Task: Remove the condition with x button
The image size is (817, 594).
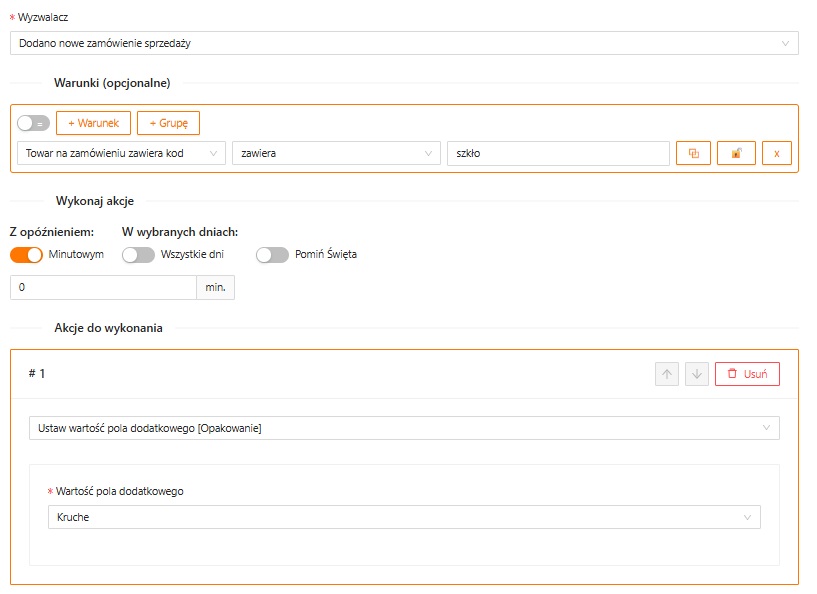Action: [x=776, y=153]
